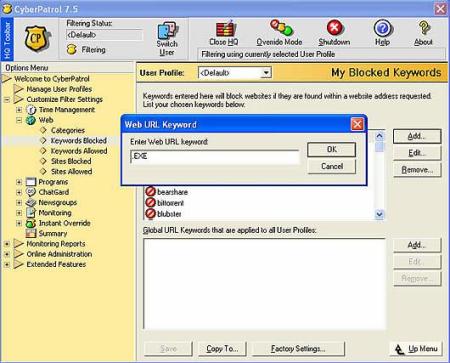Click the Factory Settings button
This screenshot has width=450, height=363.
pos(298,349)
